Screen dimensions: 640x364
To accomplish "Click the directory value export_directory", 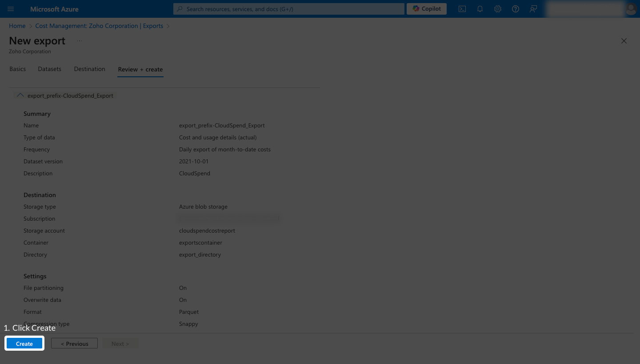I will 200,255.
